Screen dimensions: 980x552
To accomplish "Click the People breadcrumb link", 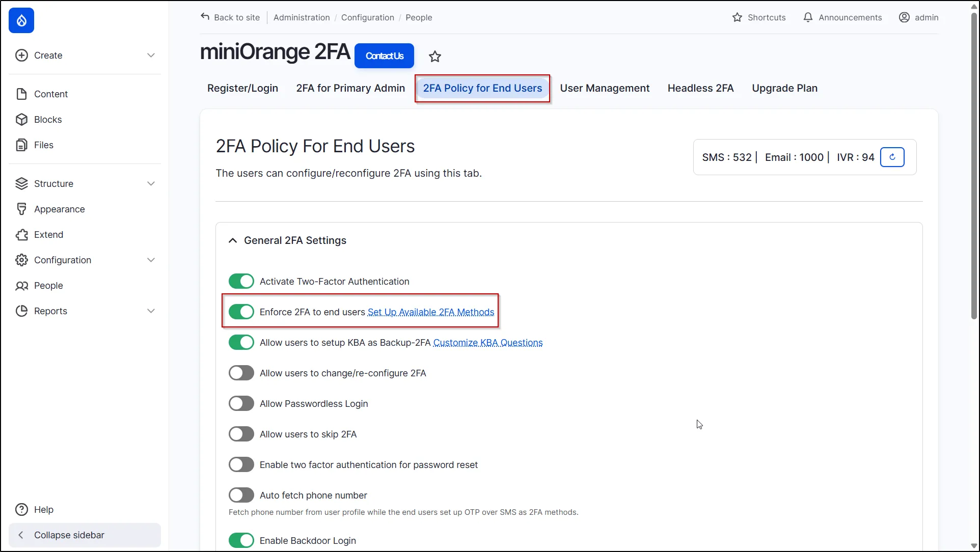I will [419, 17].
